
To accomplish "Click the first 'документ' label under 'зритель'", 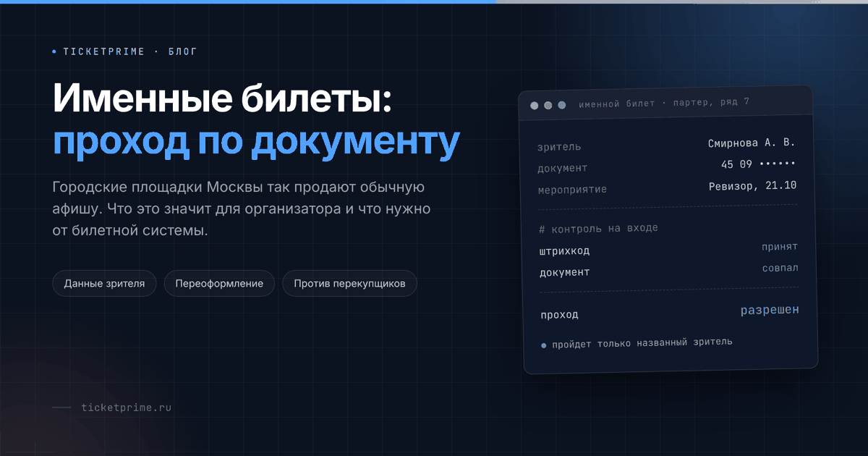I will point(563,169).
